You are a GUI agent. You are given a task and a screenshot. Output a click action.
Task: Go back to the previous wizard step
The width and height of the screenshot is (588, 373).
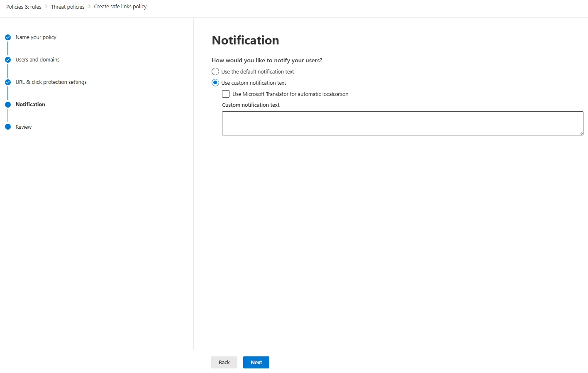point(224,362)
